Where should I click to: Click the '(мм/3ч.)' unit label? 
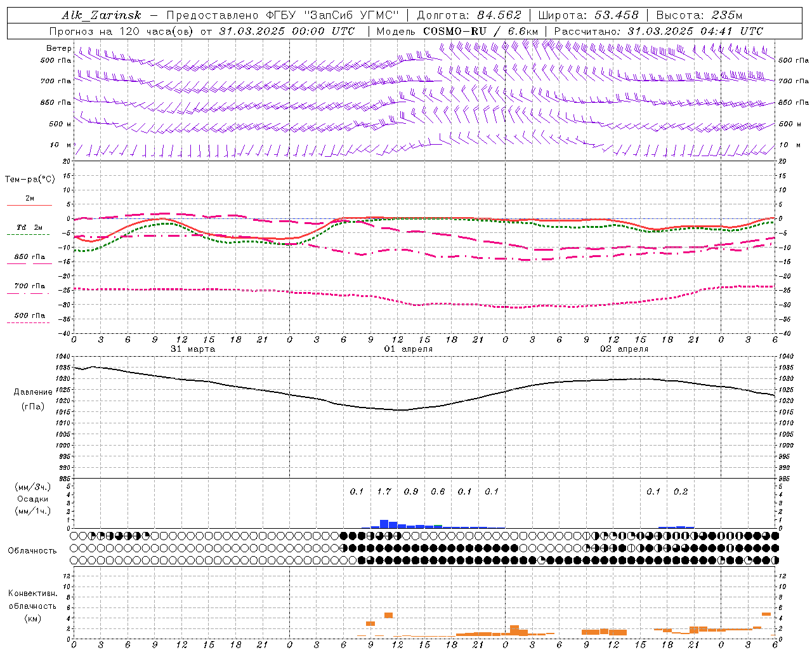click(x=33, y=487)
